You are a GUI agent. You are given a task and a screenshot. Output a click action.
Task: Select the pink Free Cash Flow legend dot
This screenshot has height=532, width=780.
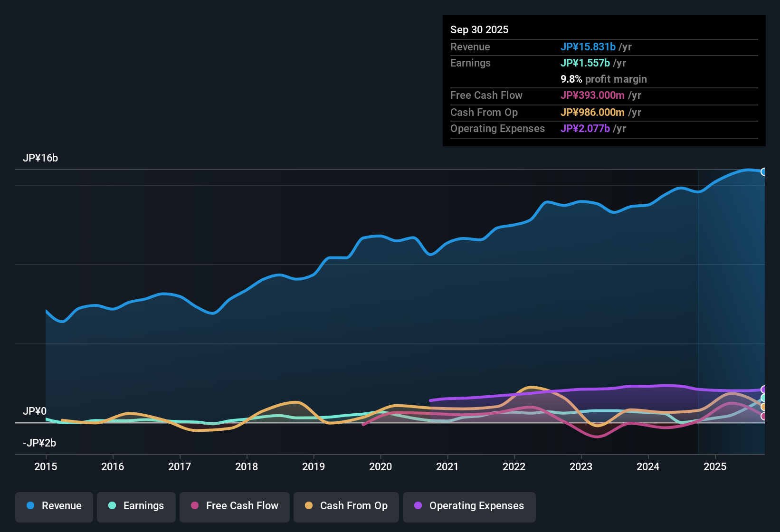click(194, 506)
